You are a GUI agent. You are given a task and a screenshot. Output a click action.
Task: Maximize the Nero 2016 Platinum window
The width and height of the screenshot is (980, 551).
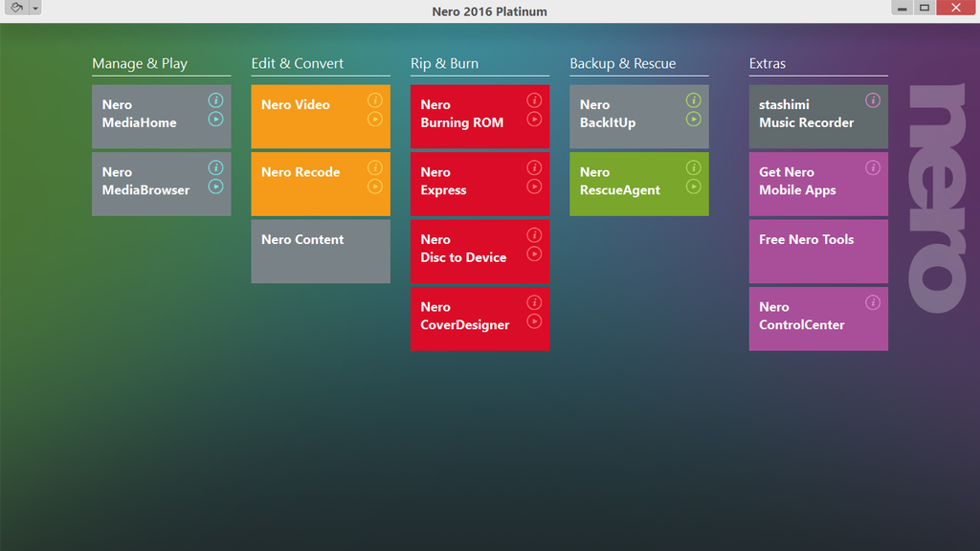tap(924, 8)
